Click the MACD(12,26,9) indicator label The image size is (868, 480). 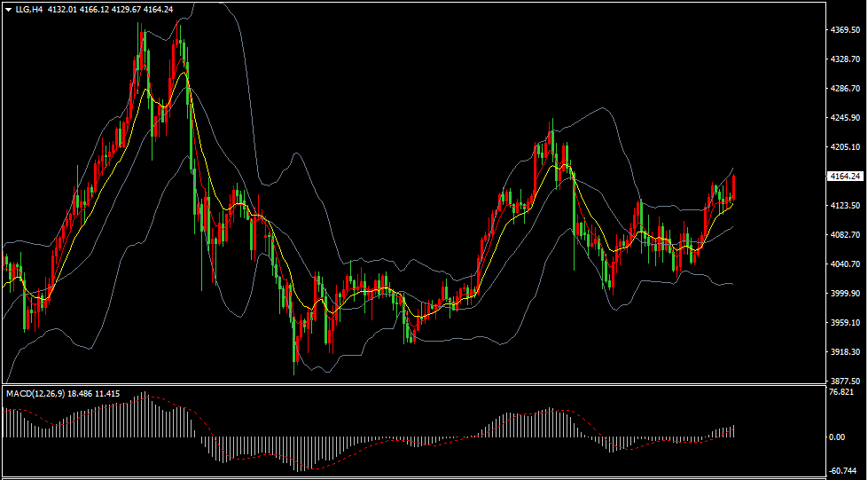(36, 394)
